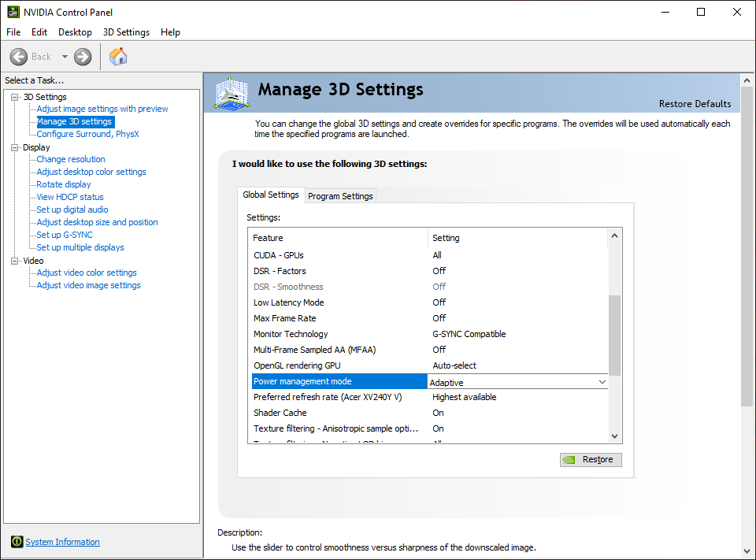The width and height of the screenshot is (756, 560).
Task: Click the Home icon in toolbar
Action: (118, 57)
